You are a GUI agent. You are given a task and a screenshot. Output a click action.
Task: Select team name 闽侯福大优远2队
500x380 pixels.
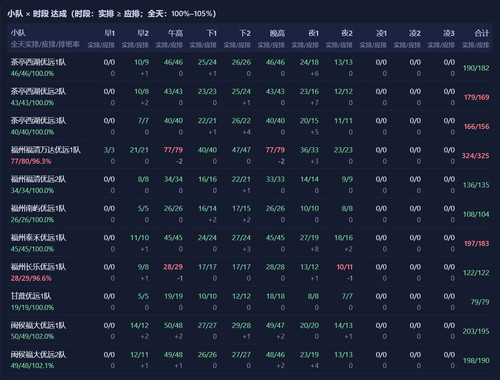point(38,354)
